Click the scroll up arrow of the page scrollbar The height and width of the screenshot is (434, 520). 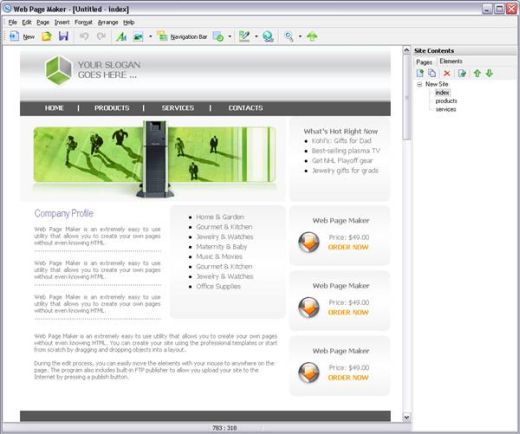click(406, 50)
